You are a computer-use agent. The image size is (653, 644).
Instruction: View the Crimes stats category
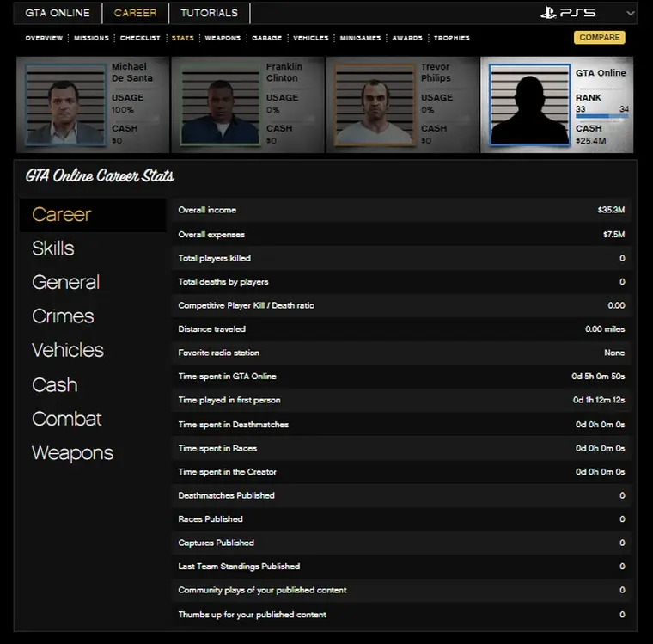63,316
